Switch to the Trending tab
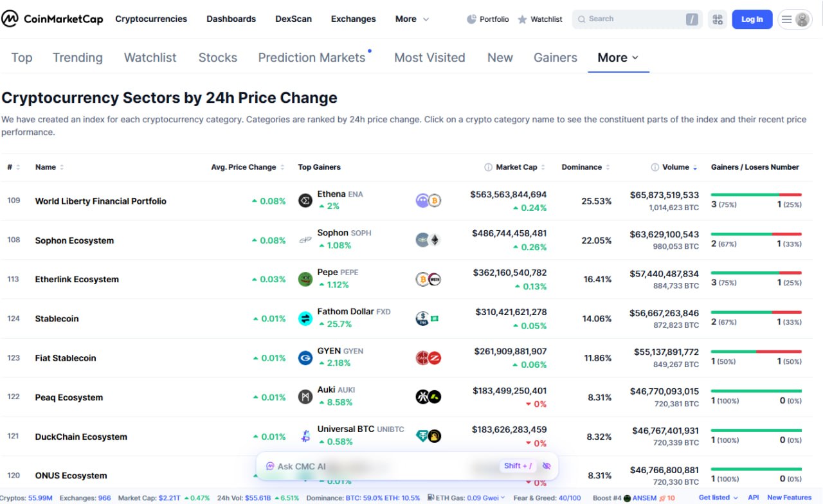This screenshot has height=504, width=823. pos(77,58)
